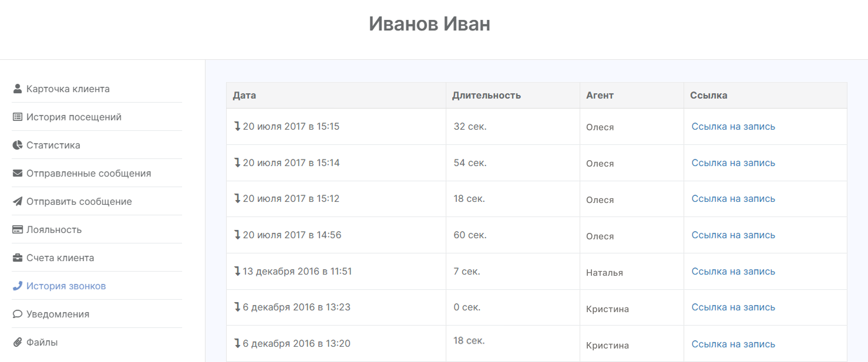Click the briefcase icon beside Счета клиента
Image resolution: width=868 pixels, height=362 pixels.
18,258
